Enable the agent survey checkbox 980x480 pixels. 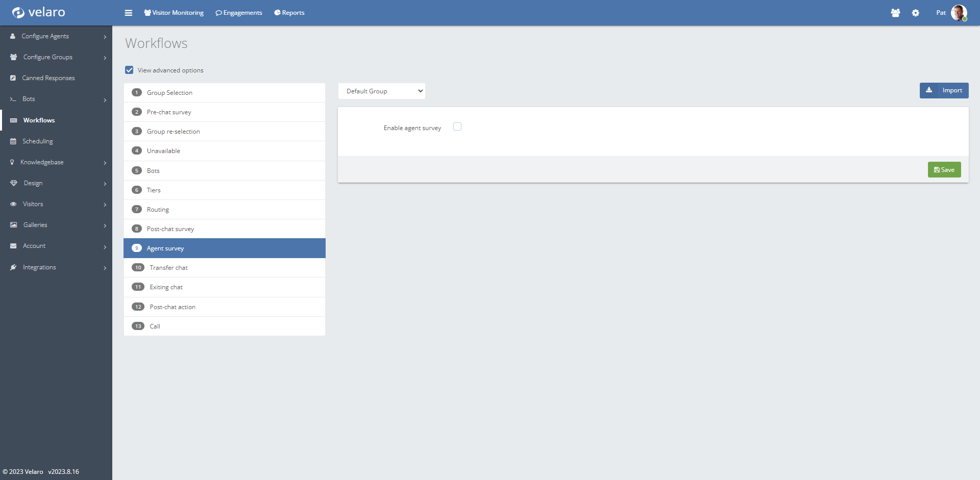pyautogui.click(x=457, y=127)
